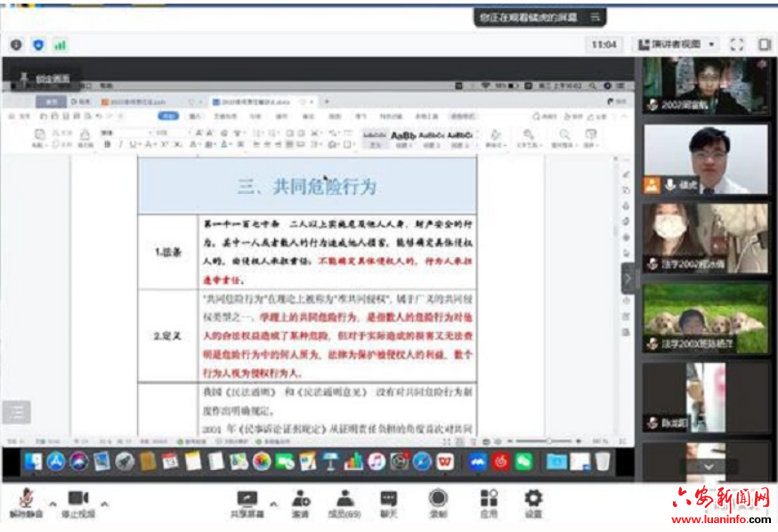
Task: Open the Apps icon in toolbar
Action: (489, 502)
